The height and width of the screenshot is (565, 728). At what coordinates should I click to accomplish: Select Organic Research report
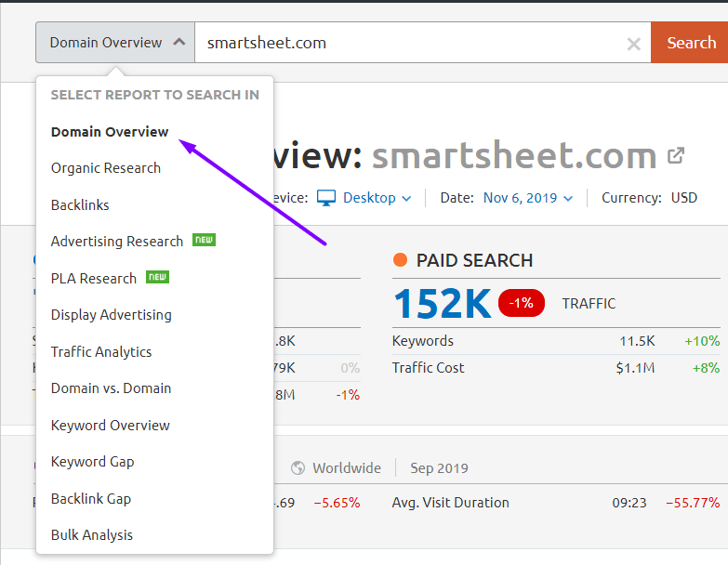pyautogui.click(x=106, y=168)
